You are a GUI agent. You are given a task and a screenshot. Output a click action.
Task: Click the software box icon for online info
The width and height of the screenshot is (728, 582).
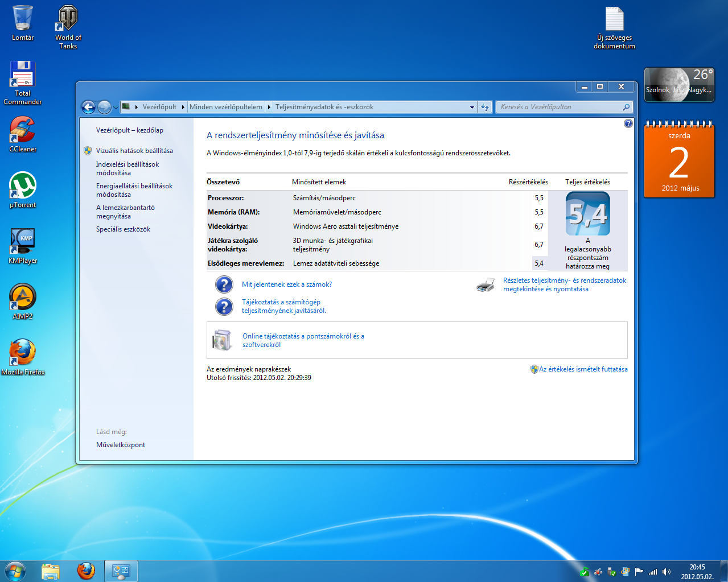click(222, 340)
